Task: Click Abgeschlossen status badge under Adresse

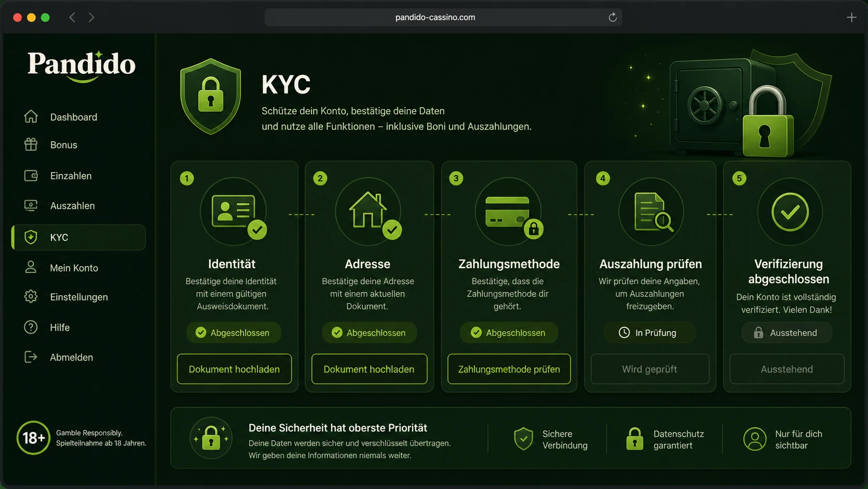Action: 369,333
